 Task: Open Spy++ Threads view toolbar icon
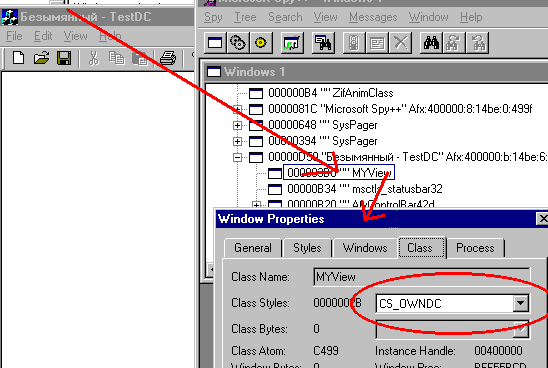261,43
